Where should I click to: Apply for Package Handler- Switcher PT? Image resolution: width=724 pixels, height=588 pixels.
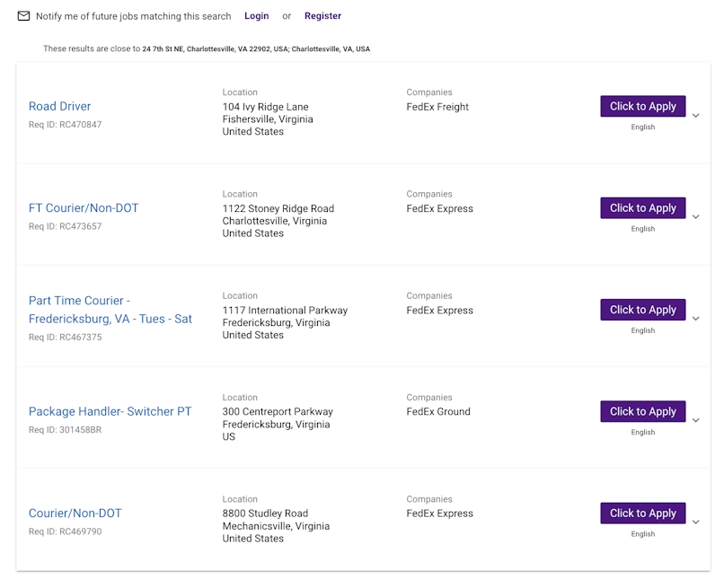pyautogui.click(x=642, y=411)
